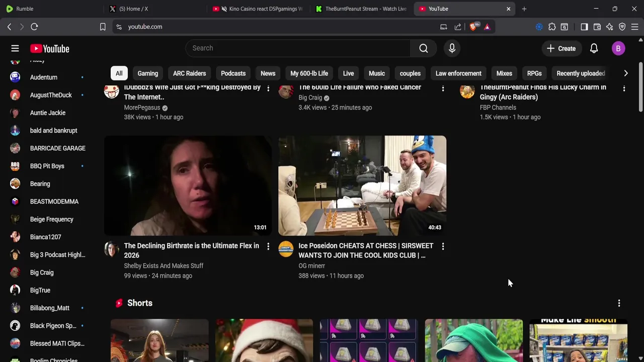This screenshot has height=362, width=644.
Task: Select the News filter chip
Action: pyautogui.click(x=268, y=73)
